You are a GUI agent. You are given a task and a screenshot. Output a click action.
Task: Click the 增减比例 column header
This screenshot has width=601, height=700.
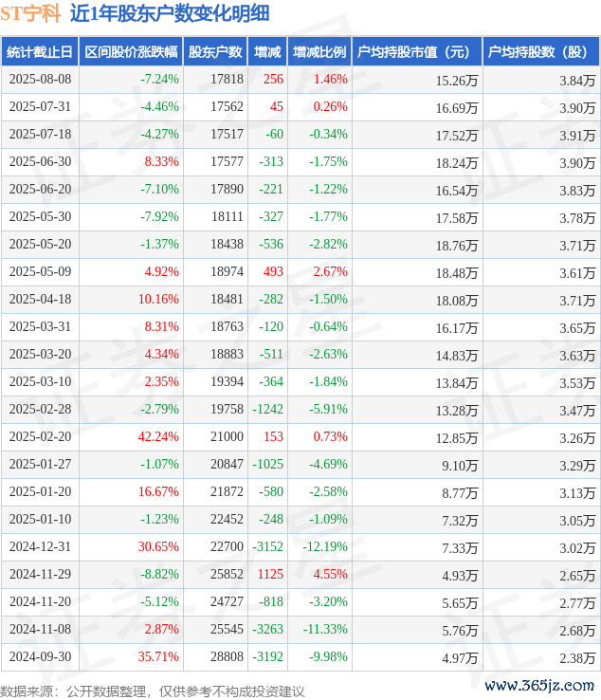coord(319,52)
